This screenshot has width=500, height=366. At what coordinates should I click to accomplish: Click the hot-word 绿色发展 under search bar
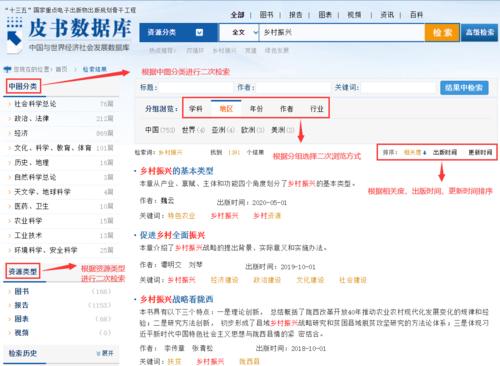pyautogui.click(x=277, y=51)
